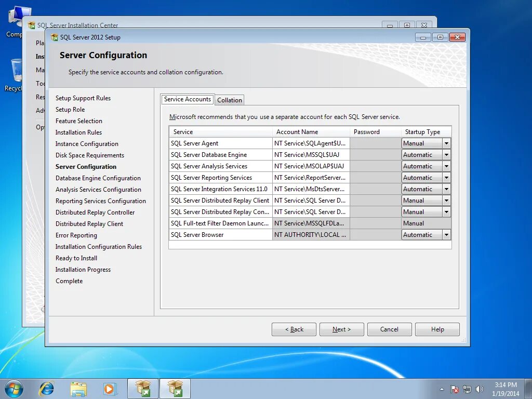Image resolution: width=532 pixels, height=399 pixels.
Task: Click Complete step in sidebar
Action: 69,281
